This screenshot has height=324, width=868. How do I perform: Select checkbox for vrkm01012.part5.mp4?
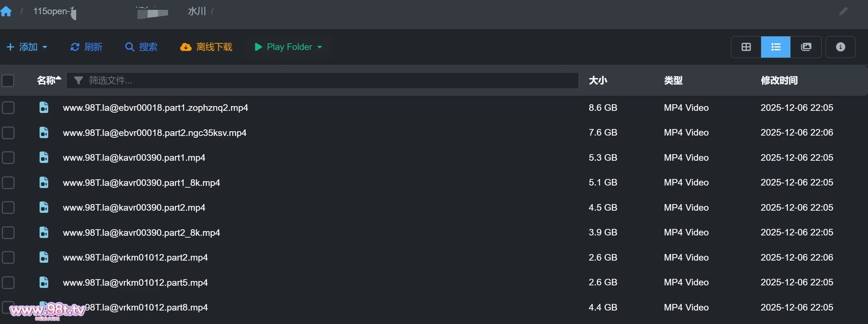(8, 282)
